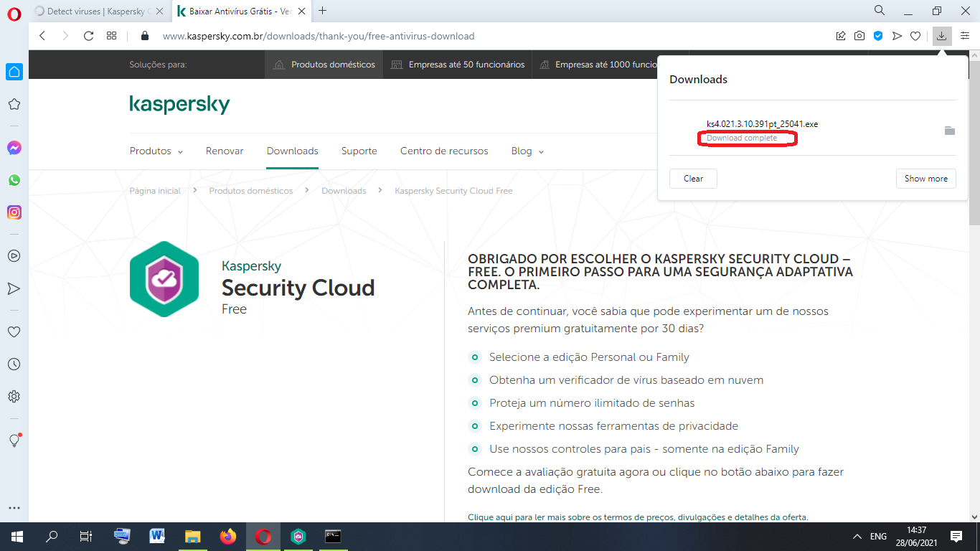Screen dimensions: 980x551
Task: Switch to Detect viruses Kaspersky tab
Action: [x=99, y=11]
